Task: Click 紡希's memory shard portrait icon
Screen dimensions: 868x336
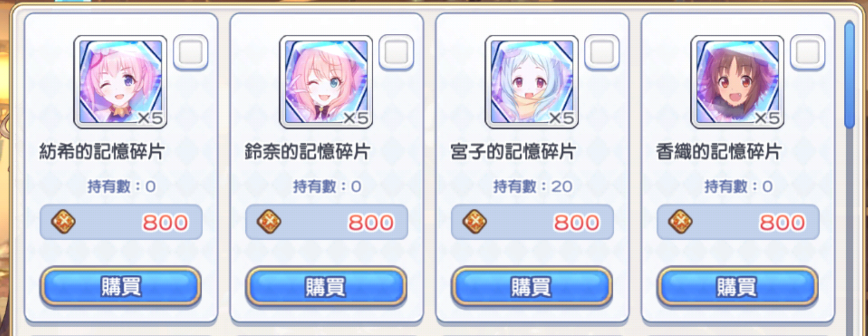Action: 120,82
